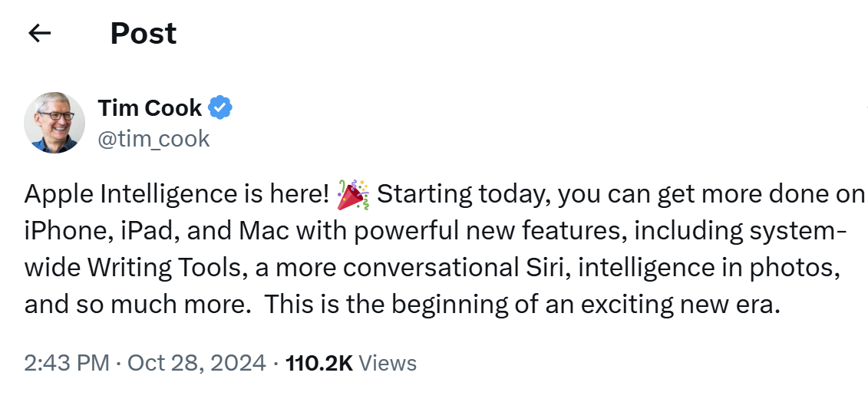Click the "Apple Intelligence is here!" text
The height and width of the screenshot is (399, 868).
177,196
